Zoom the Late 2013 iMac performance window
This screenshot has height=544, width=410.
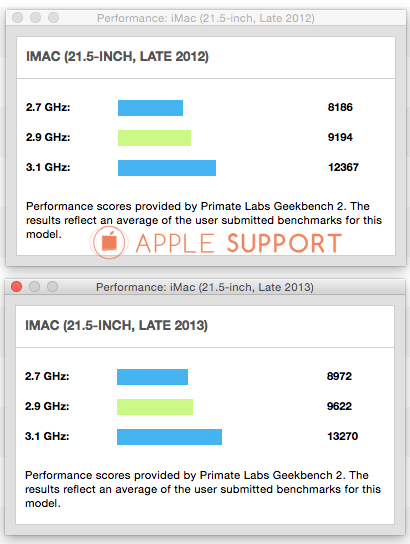[52, 287]
